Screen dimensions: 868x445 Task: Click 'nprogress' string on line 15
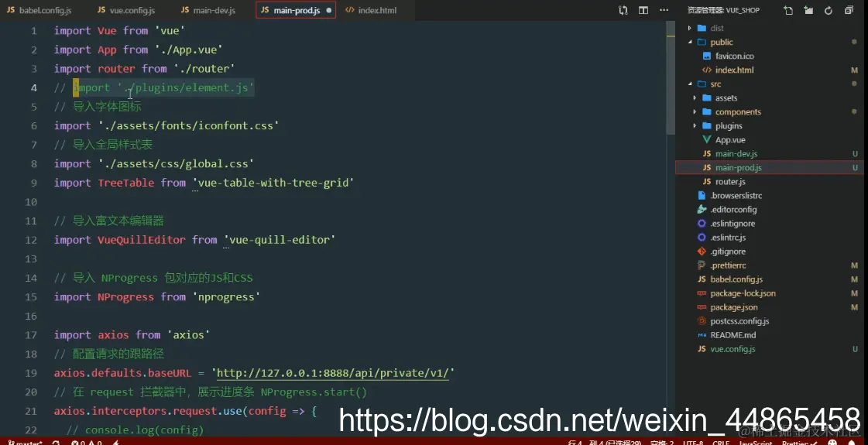226,296
